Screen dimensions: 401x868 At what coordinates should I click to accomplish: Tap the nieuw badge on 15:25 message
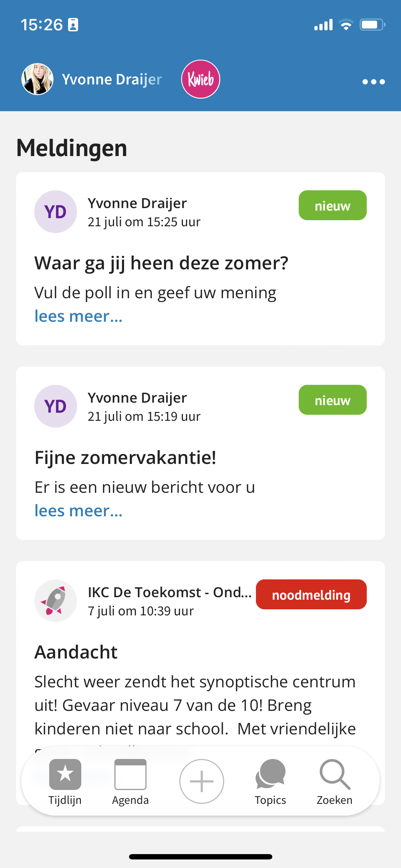coord(333,205)
